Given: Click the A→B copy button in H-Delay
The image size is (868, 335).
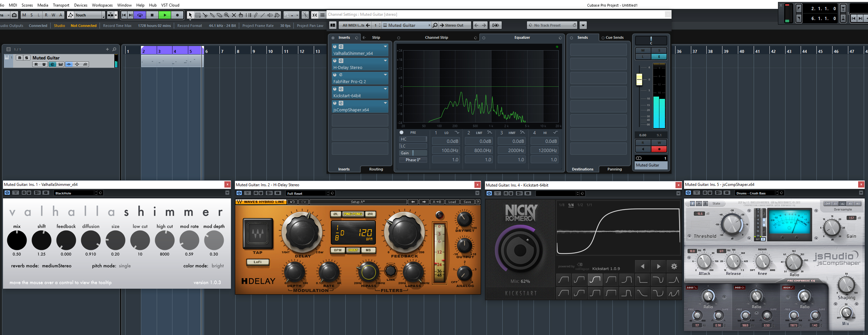Looking at the screenshot, I should [x=437, y=202].
